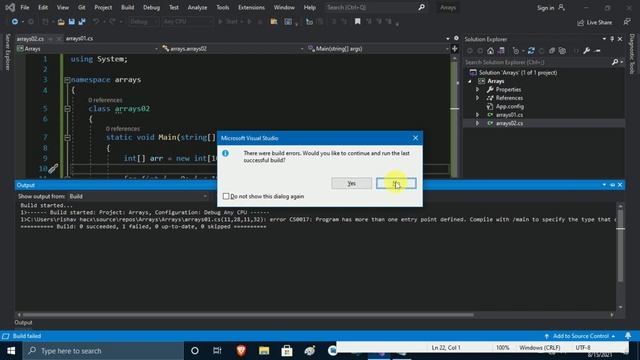640x360 pixels.
Task: Click the Solution Explorer Home icon
Action: pyautogui.click(x=491, y=51)
